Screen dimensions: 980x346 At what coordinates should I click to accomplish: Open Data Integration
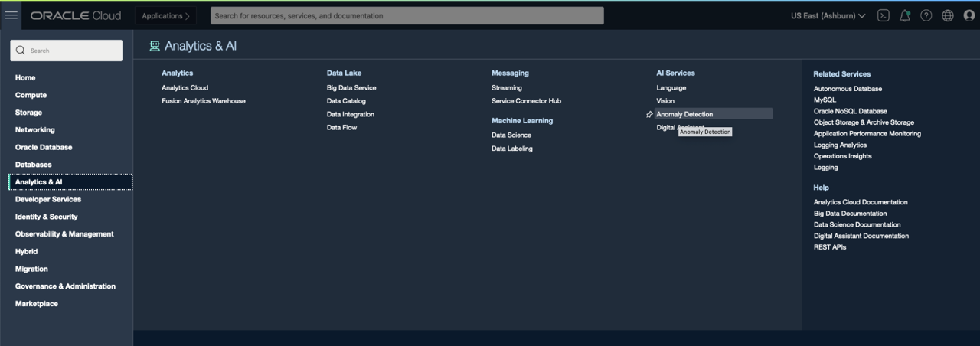coord(351,114)
